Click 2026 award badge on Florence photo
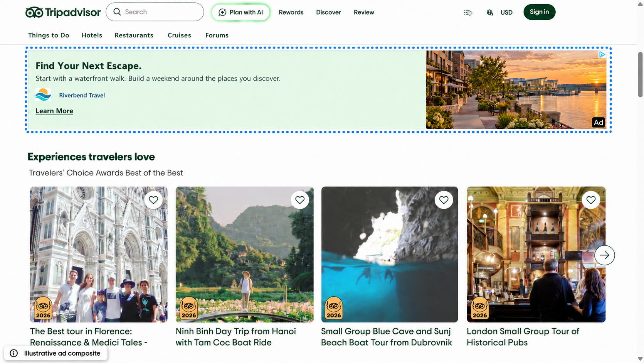The height and width of the screenshot is (363, 644). click(43, 308)
